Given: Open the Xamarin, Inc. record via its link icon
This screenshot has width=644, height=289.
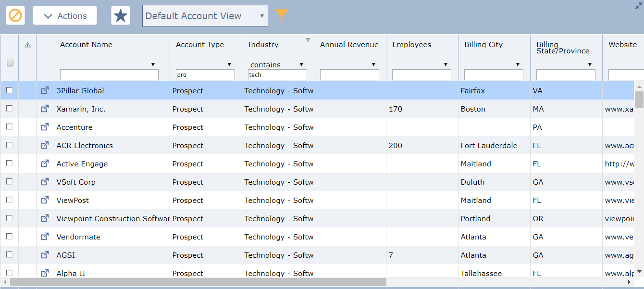Looking at the screenshot, I should (x=45, y=108).
